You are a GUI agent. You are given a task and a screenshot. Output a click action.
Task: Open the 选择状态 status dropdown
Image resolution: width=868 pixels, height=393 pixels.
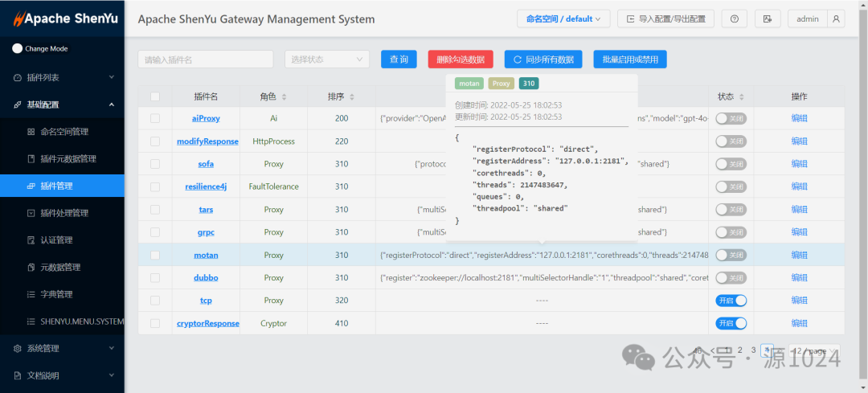pyautogui.click(x=327, y=59)
